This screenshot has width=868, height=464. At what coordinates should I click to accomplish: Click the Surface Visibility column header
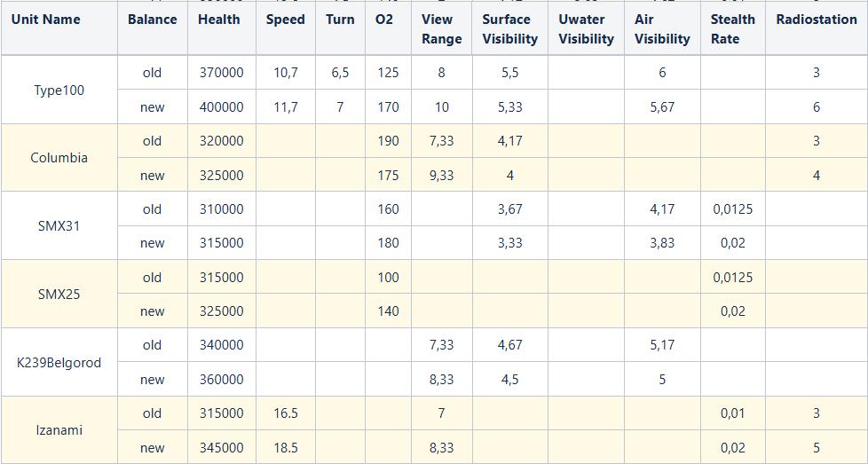pos(509,28)
